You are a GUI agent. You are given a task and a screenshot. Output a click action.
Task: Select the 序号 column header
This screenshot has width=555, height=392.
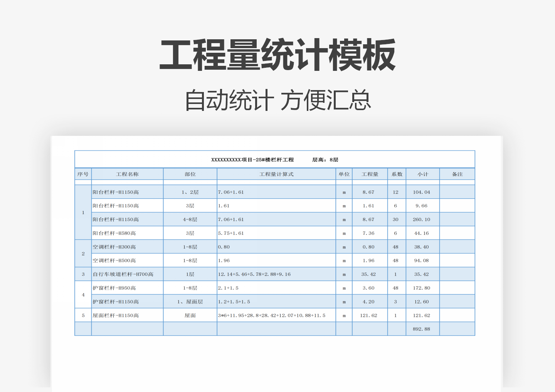[x=83, y=174]
